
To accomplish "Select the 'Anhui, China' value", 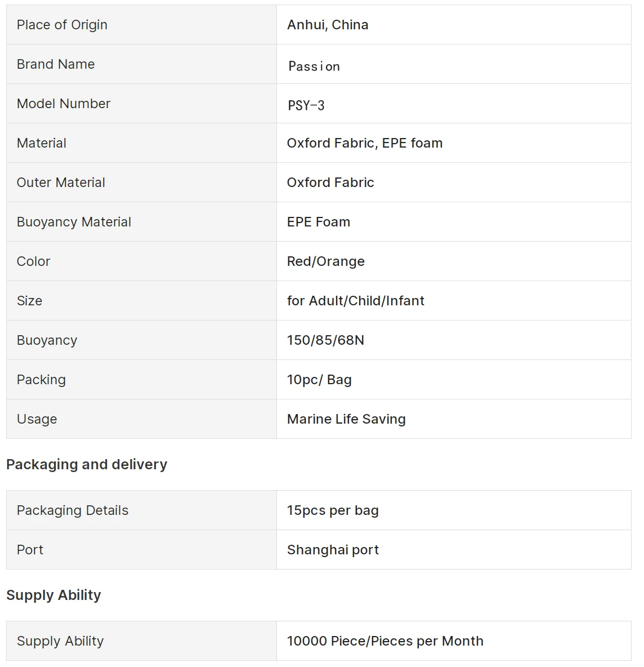I will (x=328, y=25).
